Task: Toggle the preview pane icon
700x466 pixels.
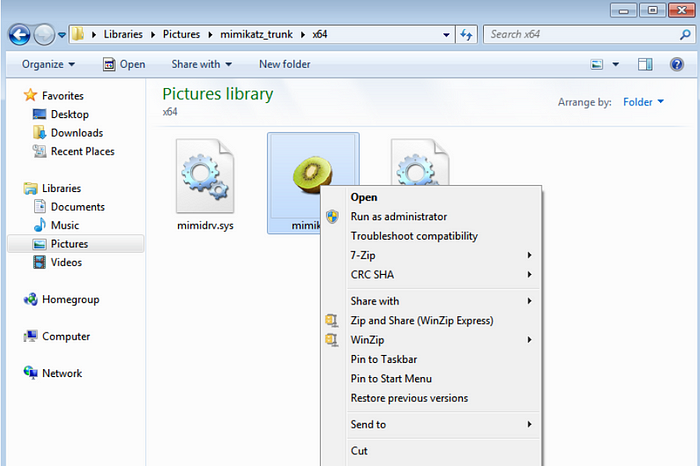Action: pos(645,64)
